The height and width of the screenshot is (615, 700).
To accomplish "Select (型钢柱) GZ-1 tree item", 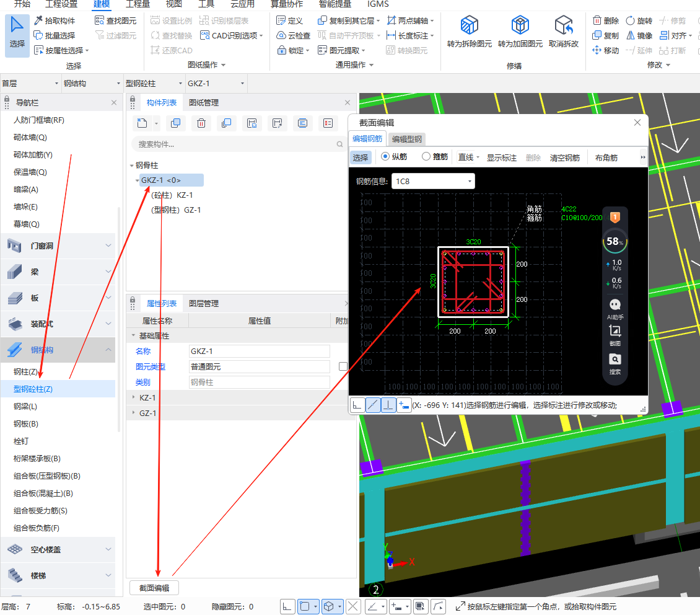I will 175,210.
